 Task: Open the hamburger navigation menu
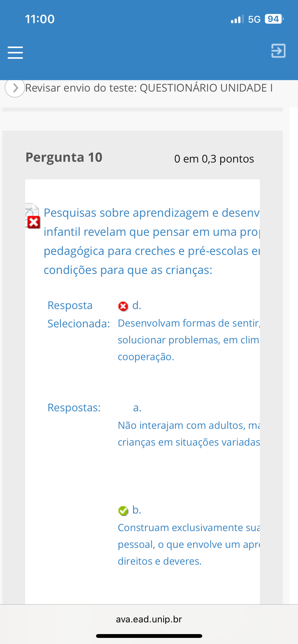[15, 53]
